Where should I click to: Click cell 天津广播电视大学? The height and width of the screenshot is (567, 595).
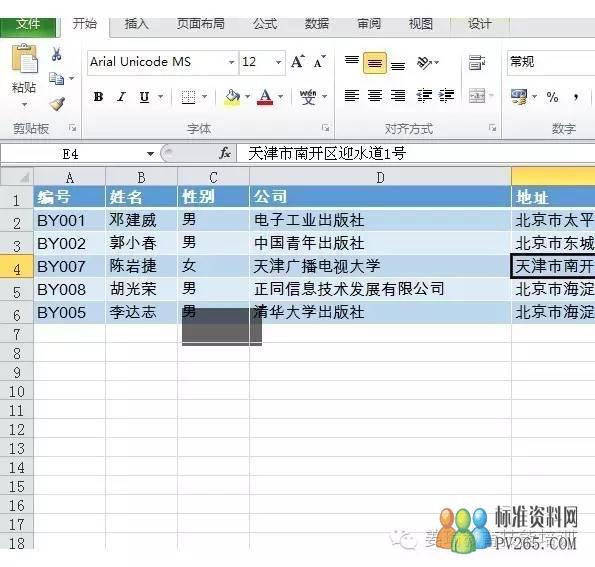pos(380,266)
